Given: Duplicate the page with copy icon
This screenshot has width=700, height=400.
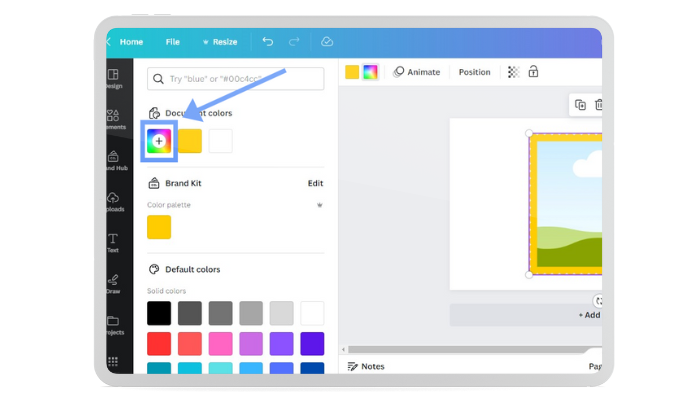Looking at the screenshot, I should [580, 105].
